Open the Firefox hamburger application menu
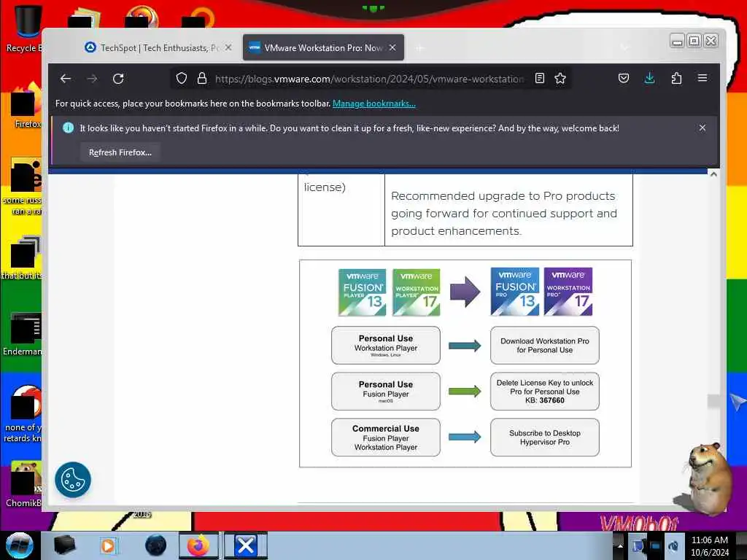Image resolution: width=747 pixels, height=560 pixels. point(703,78)
